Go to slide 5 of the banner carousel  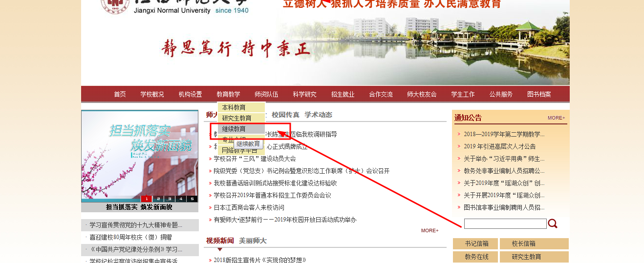click(x=192, y=199)
